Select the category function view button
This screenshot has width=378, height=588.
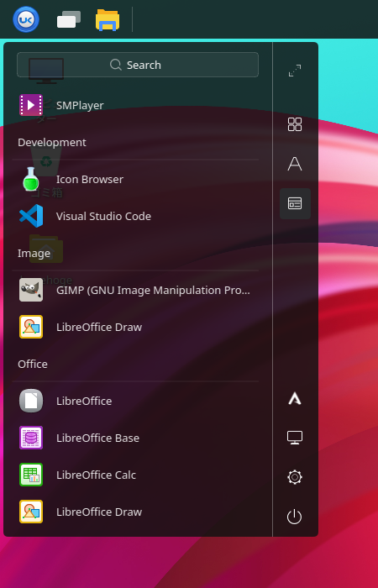click(295, 203)
